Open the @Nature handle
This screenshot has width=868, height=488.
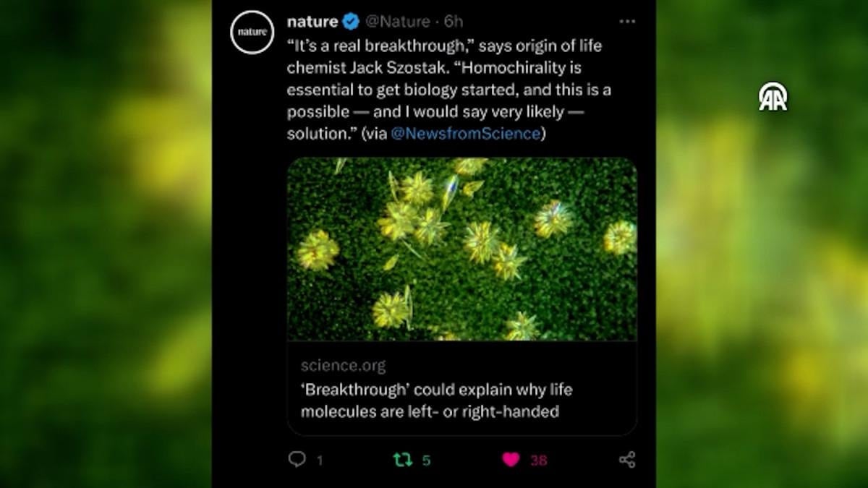click(397, 22)
